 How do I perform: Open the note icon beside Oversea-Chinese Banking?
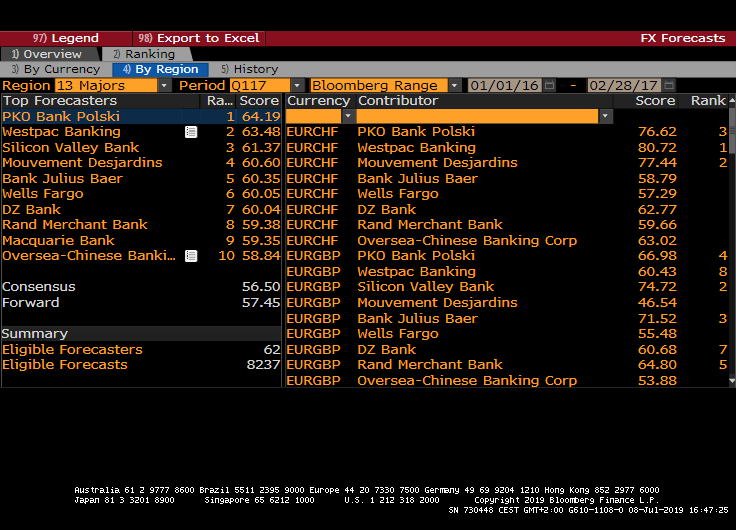pos(191,256)
